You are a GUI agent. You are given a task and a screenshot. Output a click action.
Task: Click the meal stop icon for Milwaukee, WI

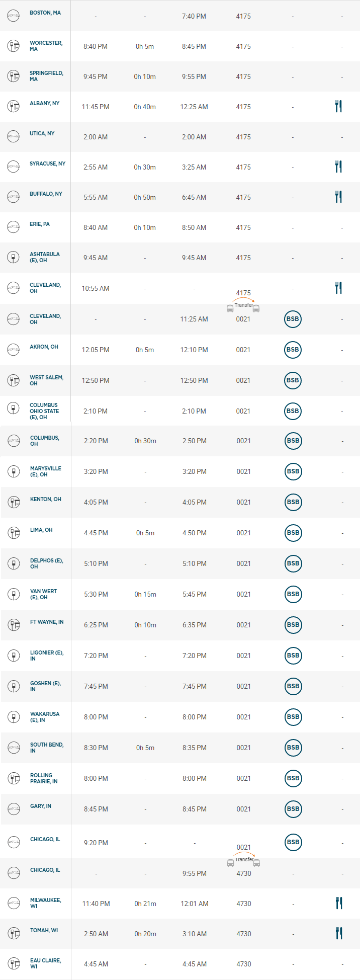339,903
